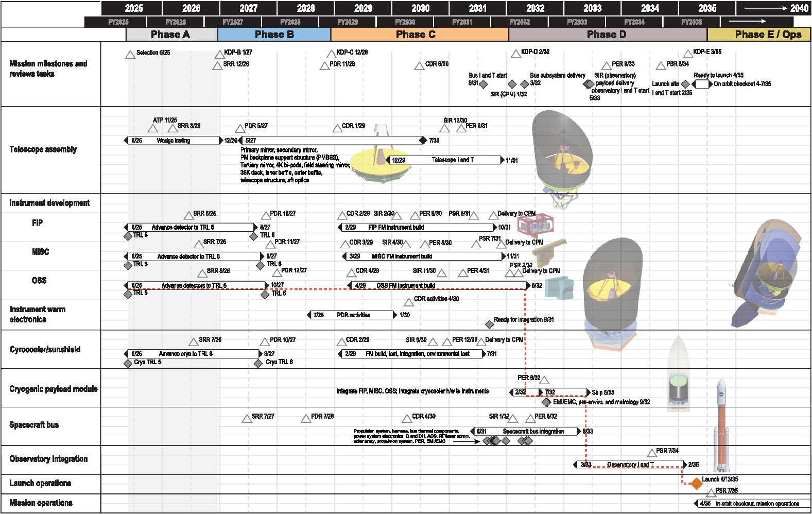812x514 pixels.
Task: Select the SRR 7/27 Spacecraft bus marker
Action: point(247,419)
